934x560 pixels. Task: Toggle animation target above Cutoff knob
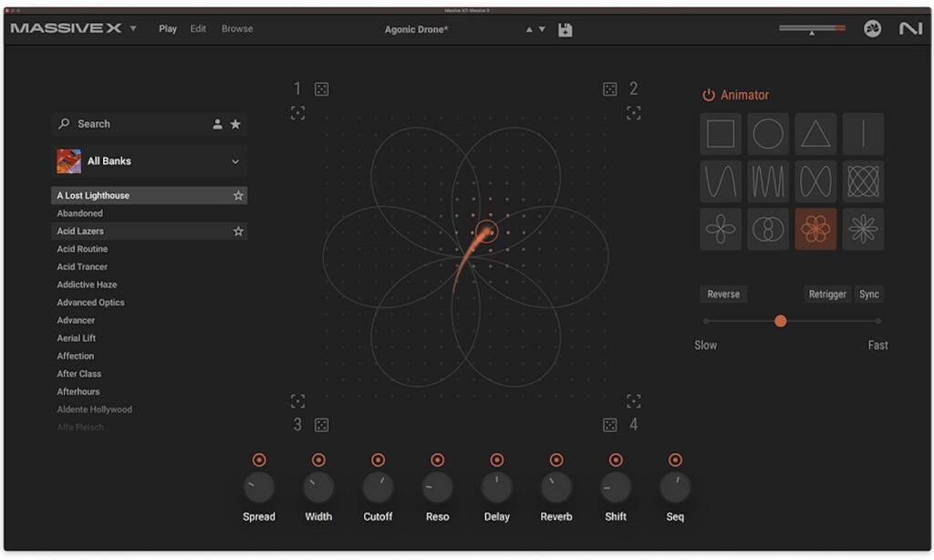click(x=379, y=460)
